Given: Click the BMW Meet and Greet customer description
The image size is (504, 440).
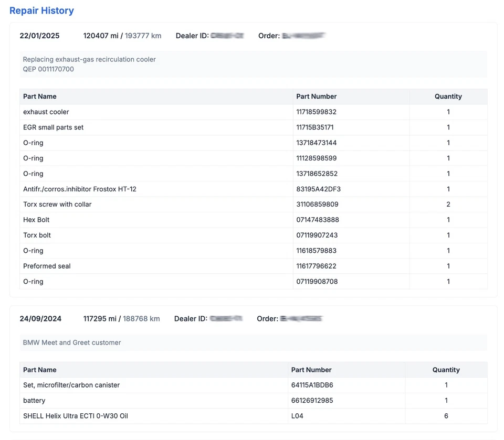Looking at the screenshot, I should [x=71, y=342].
